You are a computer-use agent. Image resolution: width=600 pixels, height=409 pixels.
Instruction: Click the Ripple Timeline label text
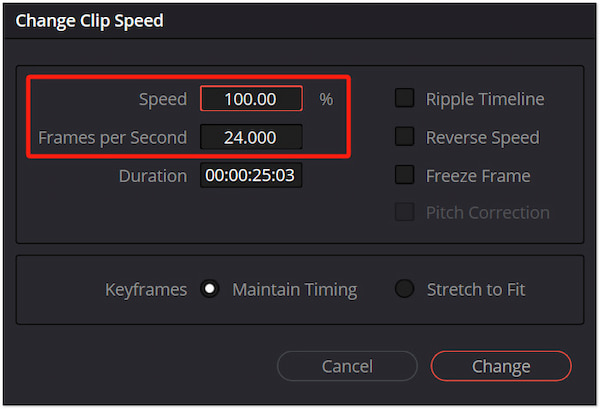(485, 99)
